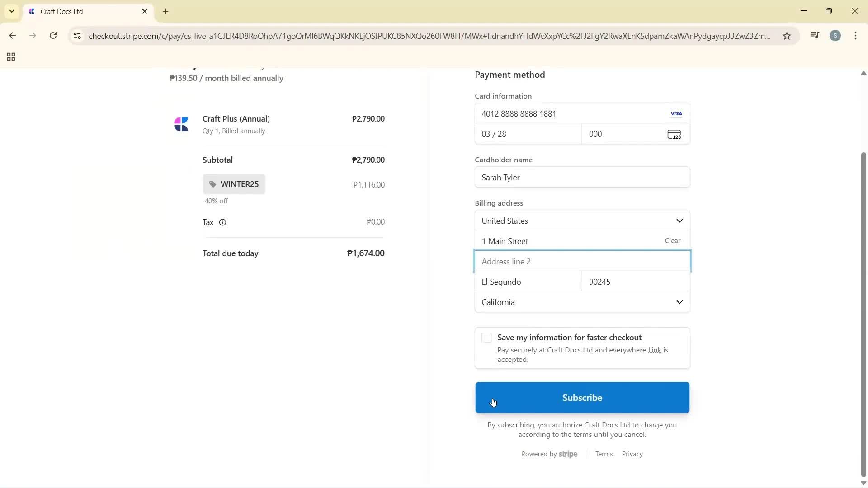
Task: Open the Privacy link
Action: tap(632, 454)
